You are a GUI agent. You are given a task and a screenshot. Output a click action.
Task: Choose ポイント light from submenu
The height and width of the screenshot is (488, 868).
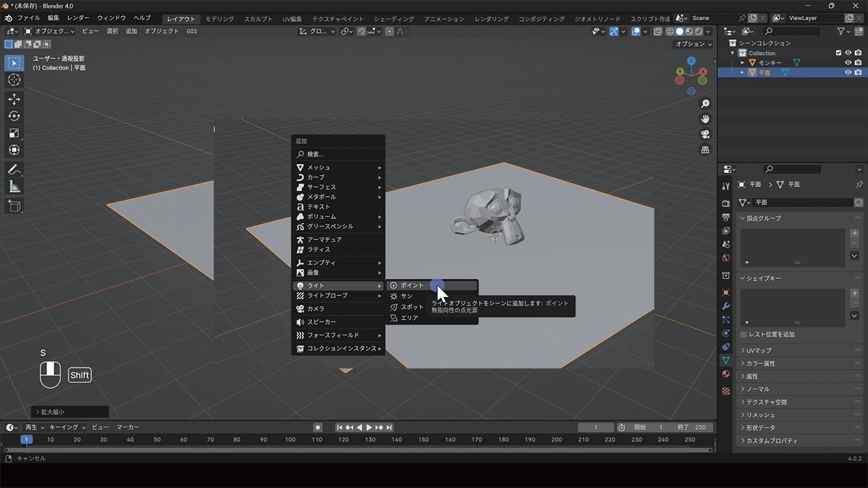click(432, 285)
